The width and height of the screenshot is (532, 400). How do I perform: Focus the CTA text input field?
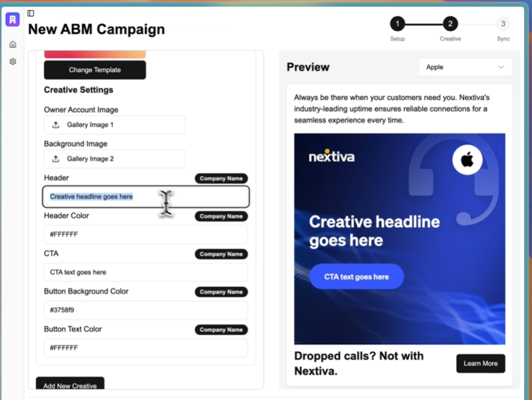pyautogui.click(x=146, y=272)
